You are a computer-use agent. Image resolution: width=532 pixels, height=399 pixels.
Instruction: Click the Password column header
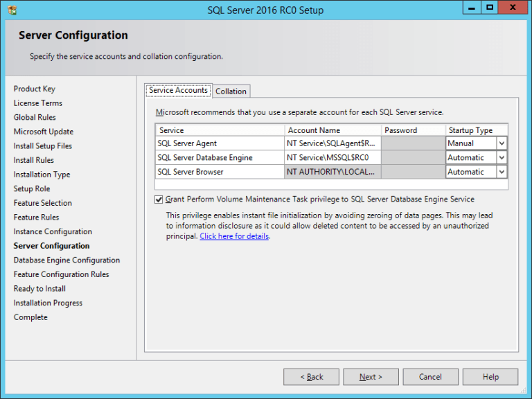(x=414, y=130)
